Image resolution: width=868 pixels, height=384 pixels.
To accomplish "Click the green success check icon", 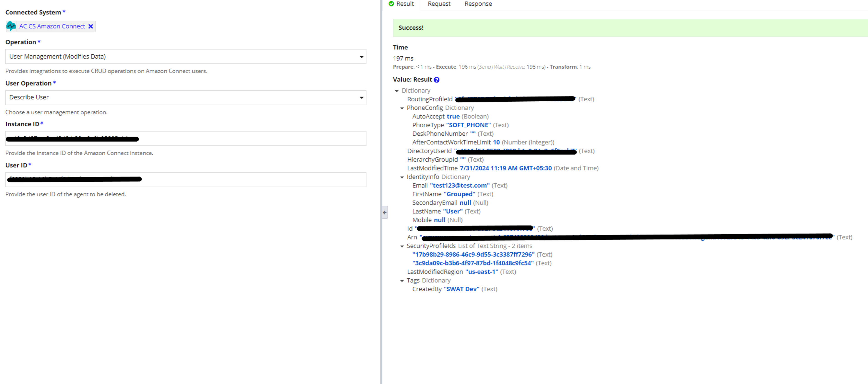I will point(391,4).
